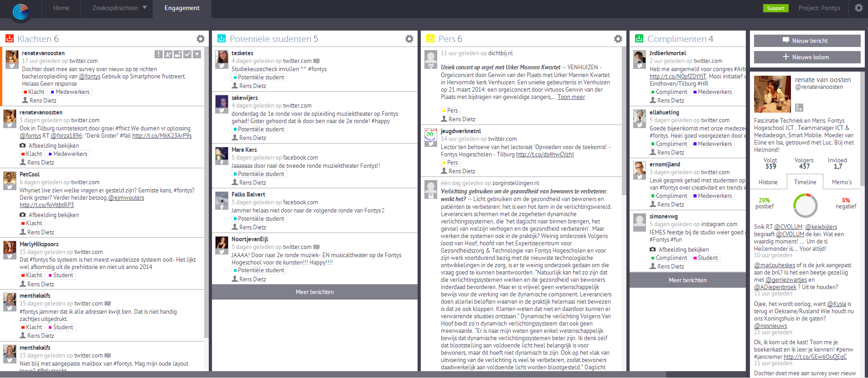
Task: Click renate van oosten profile photo in sidebar
Action: pyautogui.click(x=772, y=94)
